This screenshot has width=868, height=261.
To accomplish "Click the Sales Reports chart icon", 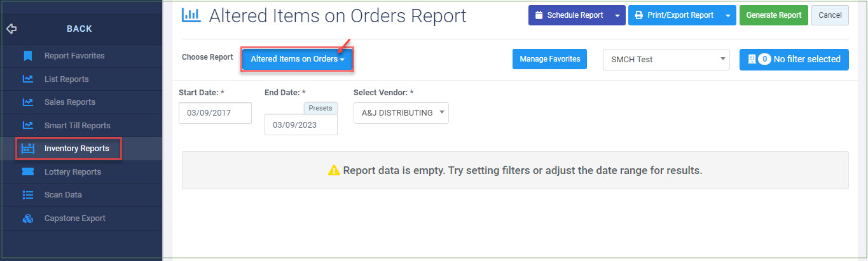I will (x=27, y=102).
